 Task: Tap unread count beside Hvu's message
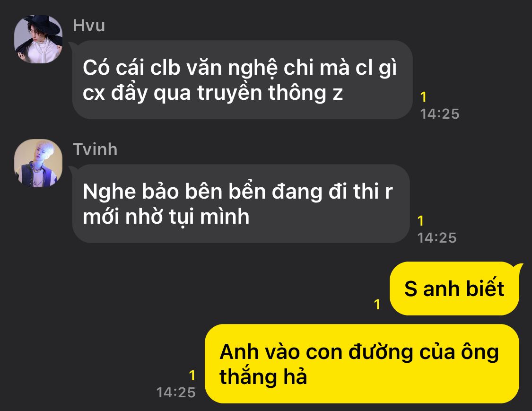pyautogui.click(x=423, y=97)
